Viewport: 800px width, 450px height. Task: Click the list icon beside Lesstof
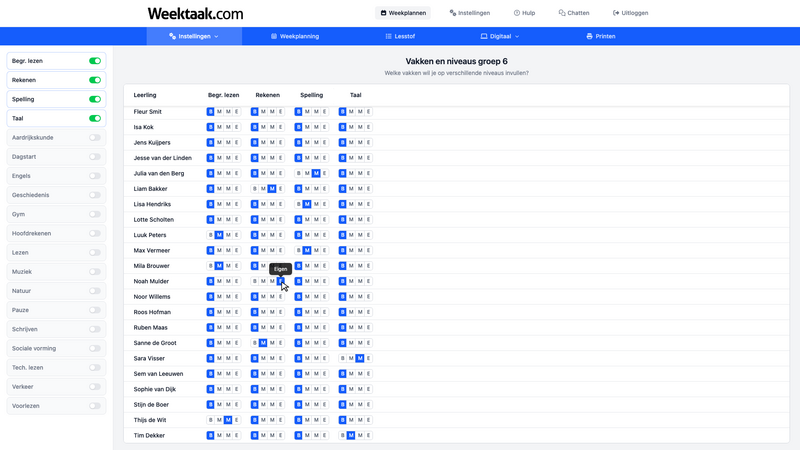[388, 36]
